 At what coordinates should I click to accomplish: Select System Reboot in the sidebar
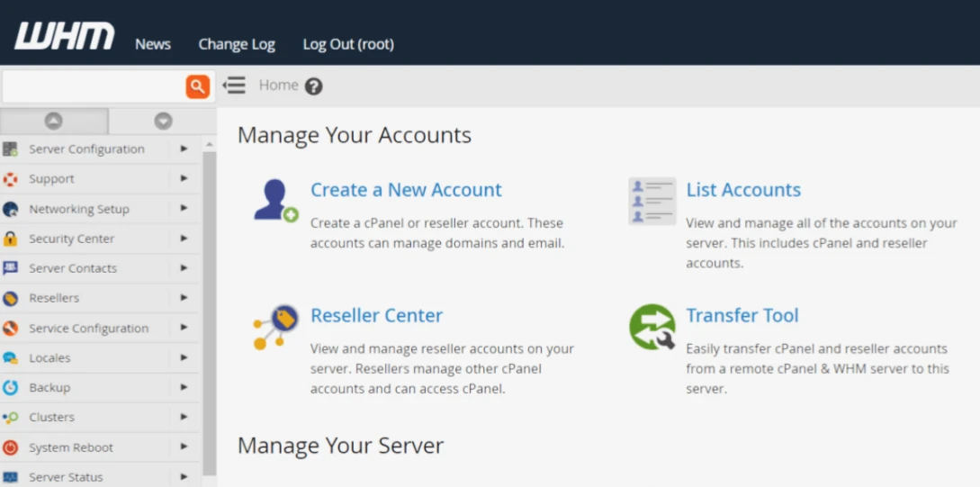(x=70, y=447)
